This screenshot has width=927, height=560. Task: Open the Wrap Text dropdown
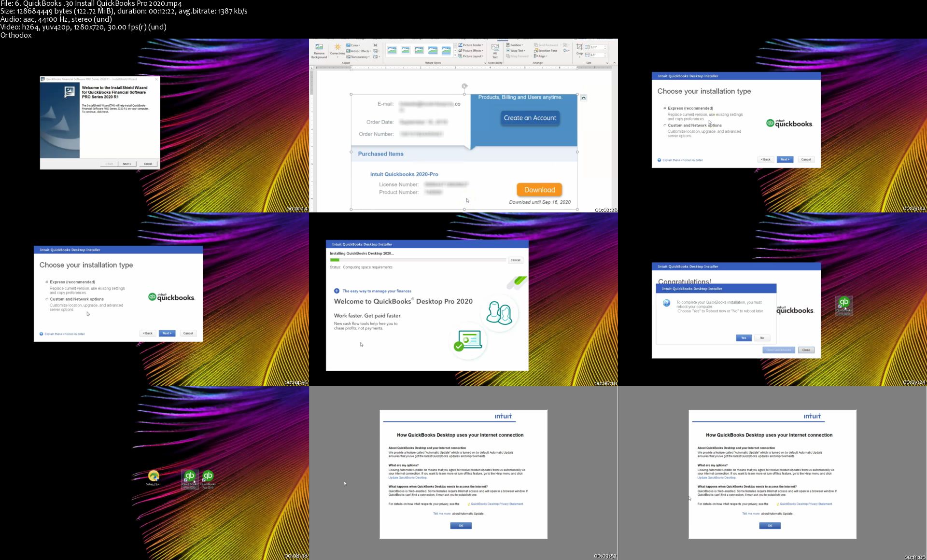[516, 50]
